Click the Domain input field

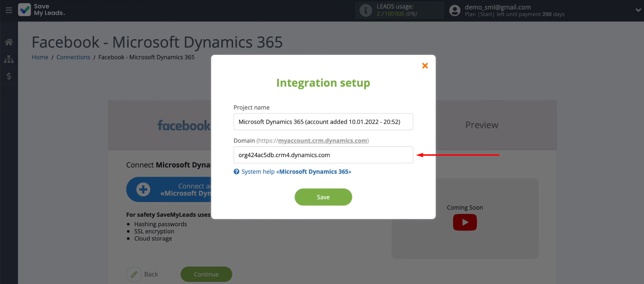(x=323, y=155)
